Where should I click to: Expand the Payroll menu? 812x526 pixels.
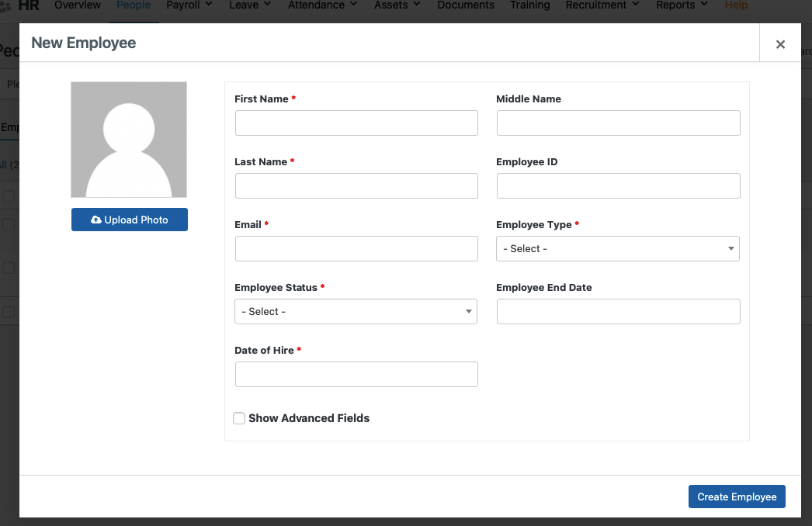pos(189,5)
